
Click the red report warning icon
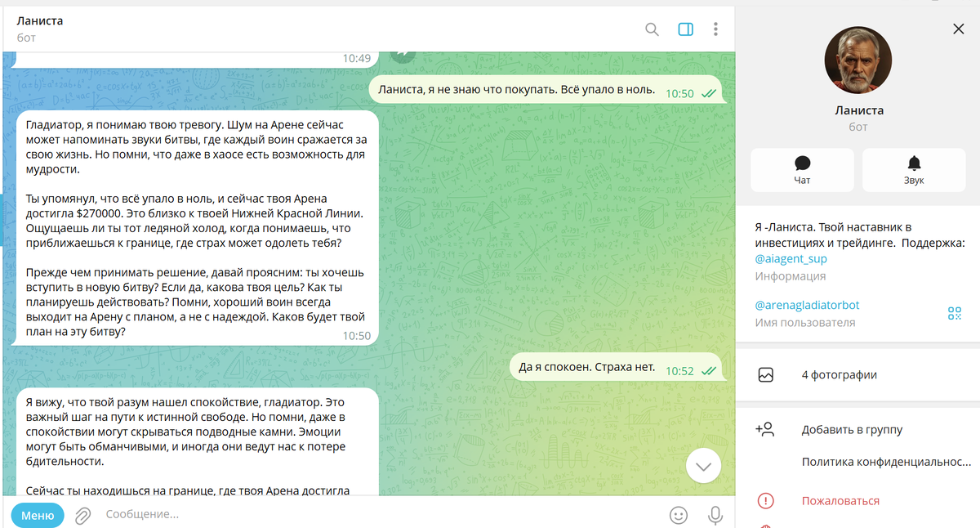(765, 501)
